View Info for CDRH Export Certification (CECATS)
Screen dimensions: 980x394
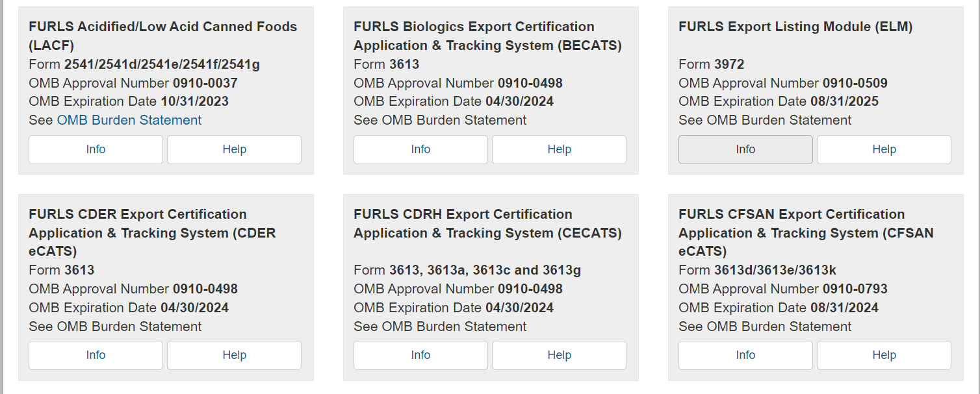(420, 355)
